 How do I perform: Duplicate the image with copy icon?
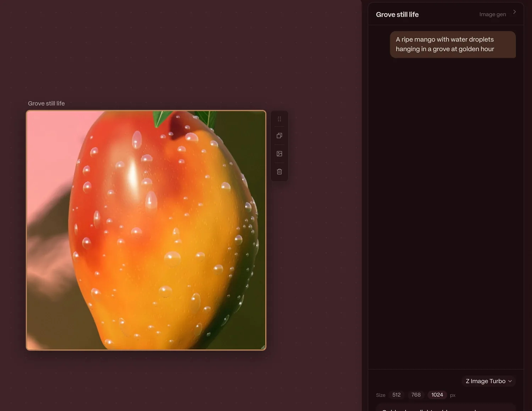(x=279, y=136)
